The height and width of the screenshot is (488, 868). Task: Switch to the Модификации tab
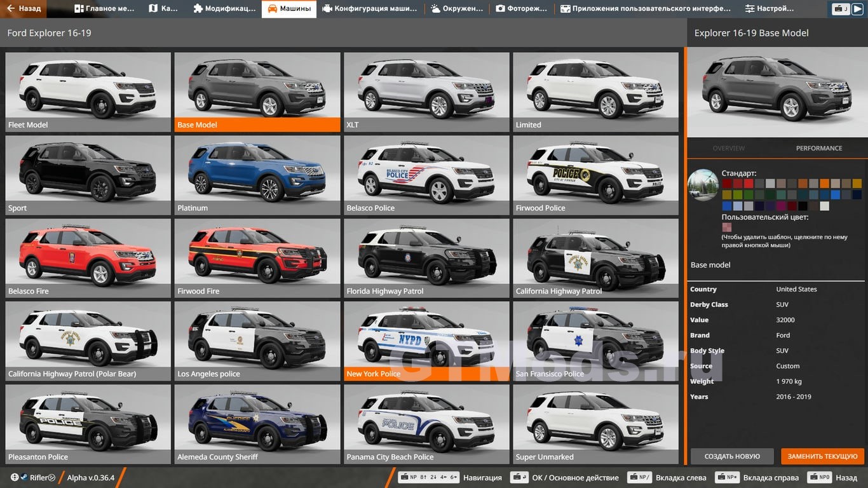click(x=224, y=9)
